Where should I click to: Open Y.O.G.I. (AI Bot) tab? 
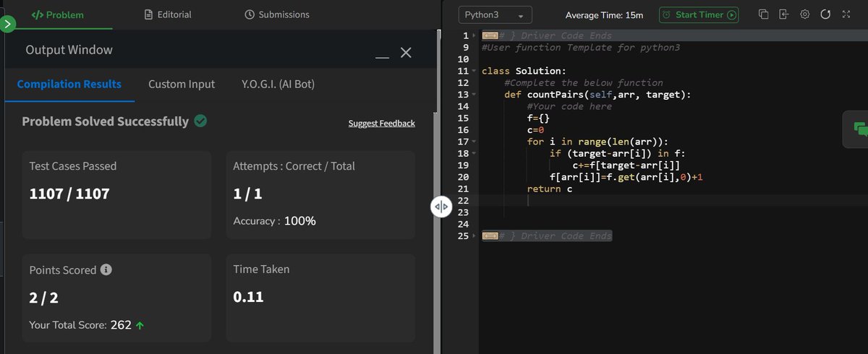(278, 84)
